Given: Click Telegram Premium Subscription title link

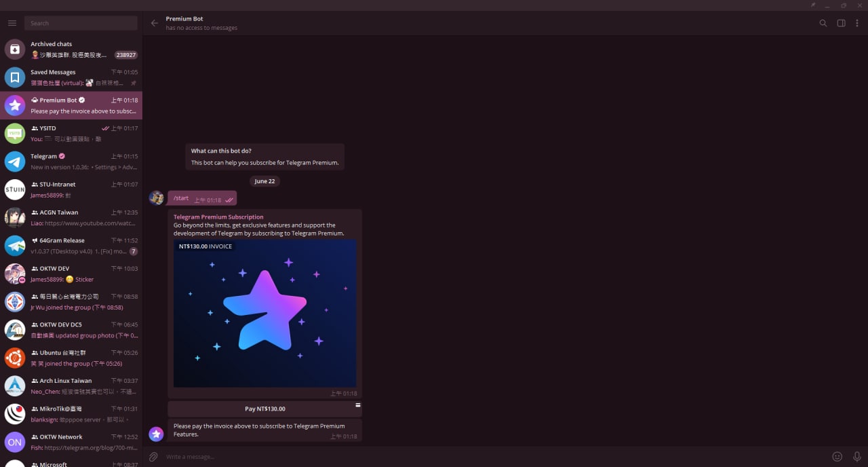Looking at the screenshot, I should [218, 217].
